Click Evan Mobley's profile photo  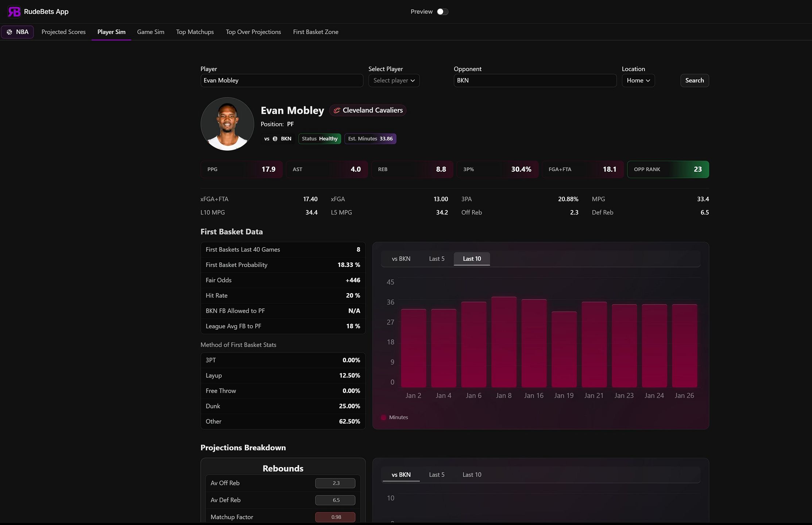coord(227,124)
